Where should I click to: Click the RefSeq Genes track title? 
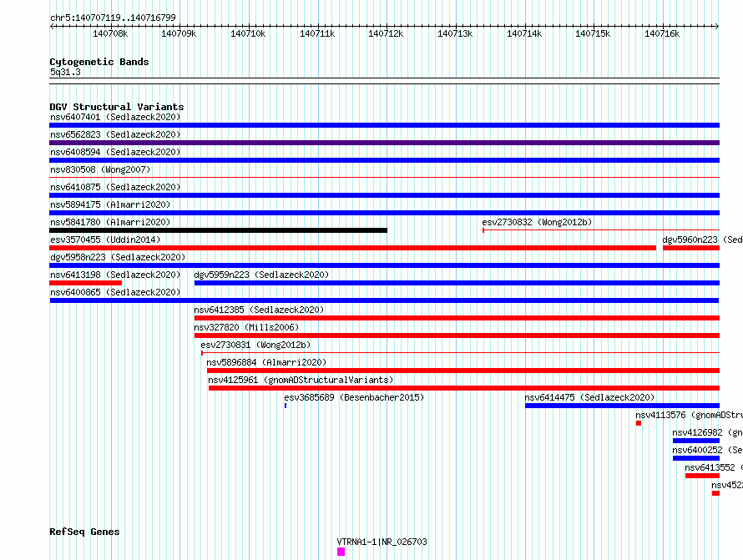[84, 532]
